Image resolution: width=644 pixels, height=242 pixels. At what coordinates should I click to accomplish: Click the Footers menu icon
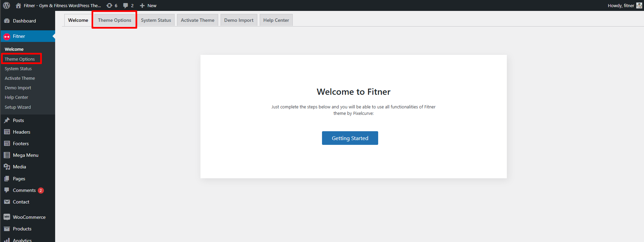(x=7, y=143)
